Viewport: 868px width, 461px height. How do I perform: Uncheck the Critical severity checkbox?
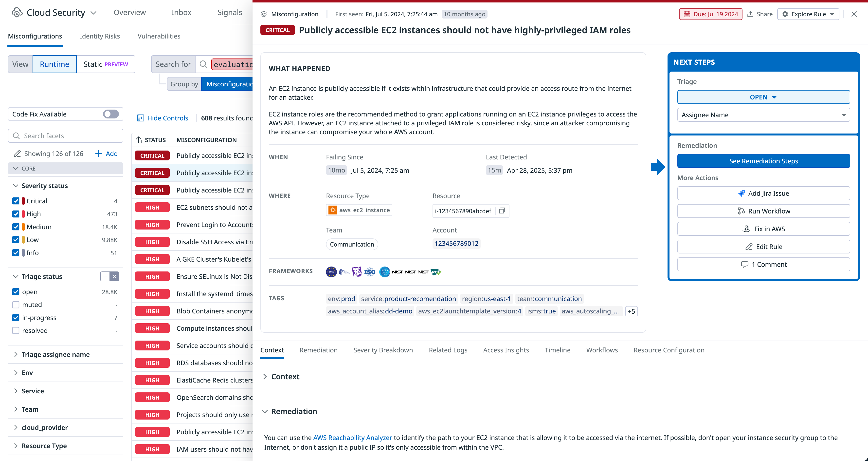16,201
